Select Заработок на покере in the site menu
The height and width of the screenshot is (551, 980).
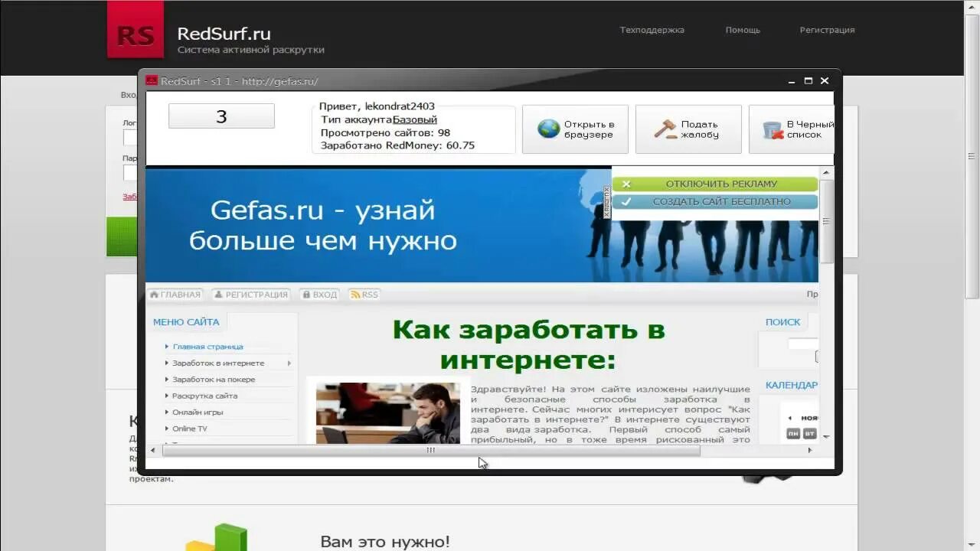point(214,380)
